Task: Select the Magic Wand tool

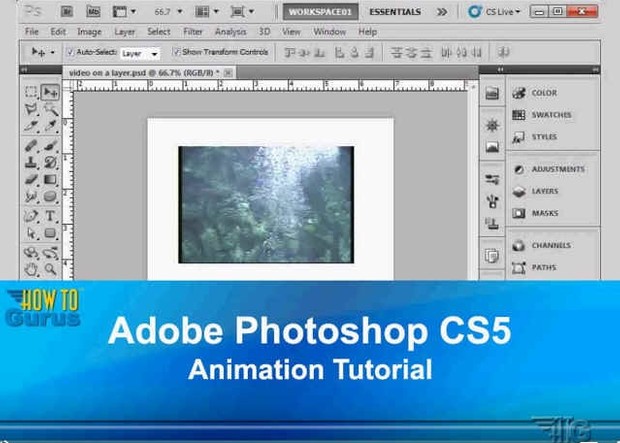Action: 50,109
